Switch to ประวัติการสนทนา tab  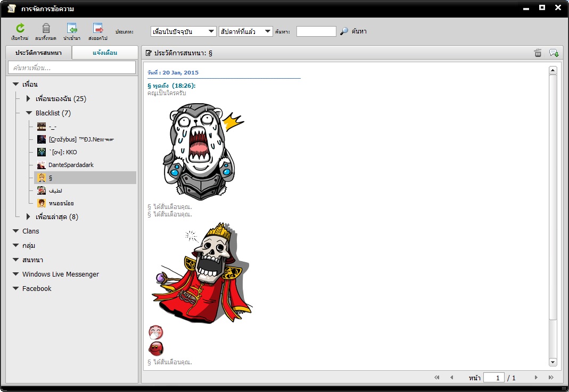click(38, 53)
